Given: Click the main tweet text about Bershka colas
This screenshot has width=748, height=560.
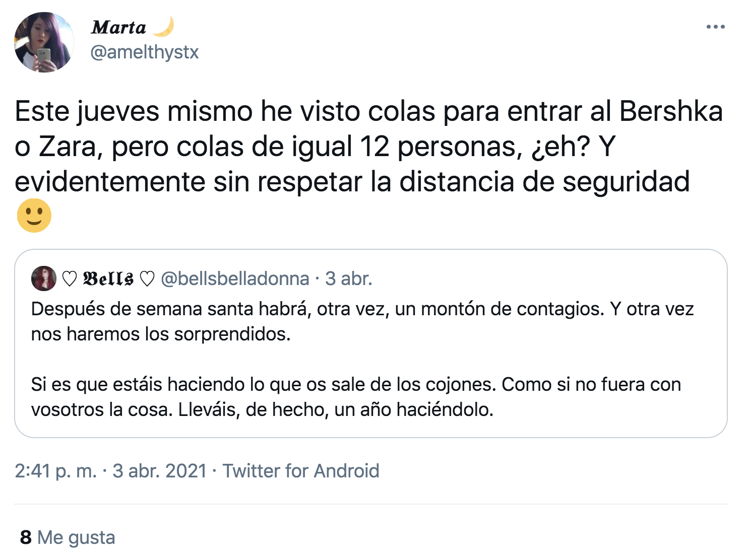Looking at the screenshot, I should pyautogui.click(x=368, y=146).
